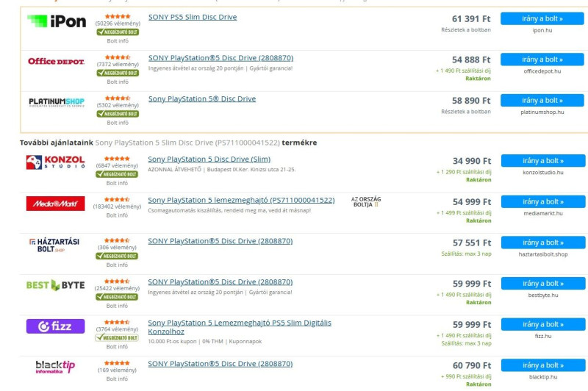
Task: Click the Háztartási Bolt logo
Action: 54,245
